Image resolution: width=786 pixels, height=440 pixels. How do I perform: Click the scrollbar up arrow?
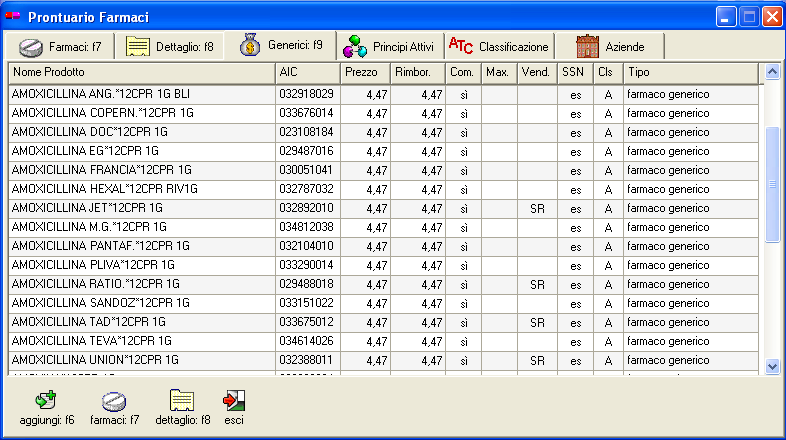771,72
